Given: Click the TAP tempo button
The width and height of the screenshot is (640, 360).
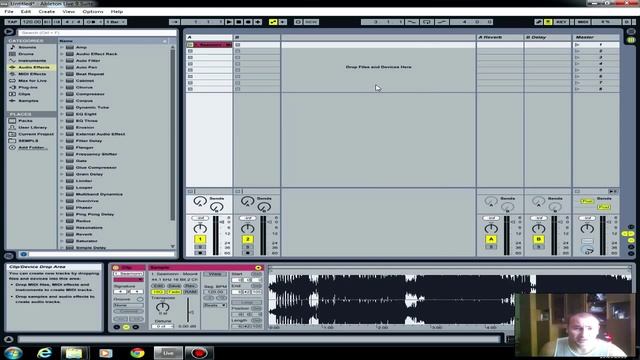Looking at the screenshot, I should pos(12,22).
